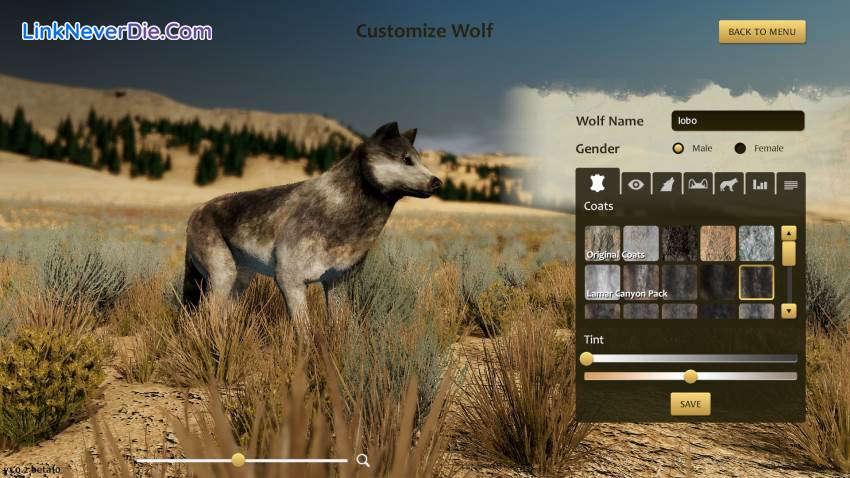Open the Coats tab with hide icon
This screenshot has height=478, width=850.
coord(597,183)
